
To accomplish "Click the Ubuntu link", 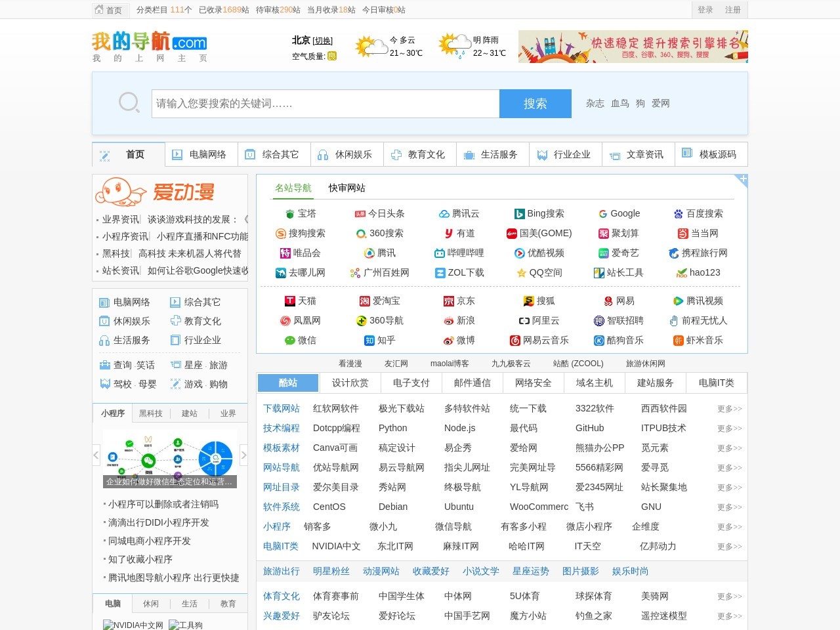I will pos(459,507).
